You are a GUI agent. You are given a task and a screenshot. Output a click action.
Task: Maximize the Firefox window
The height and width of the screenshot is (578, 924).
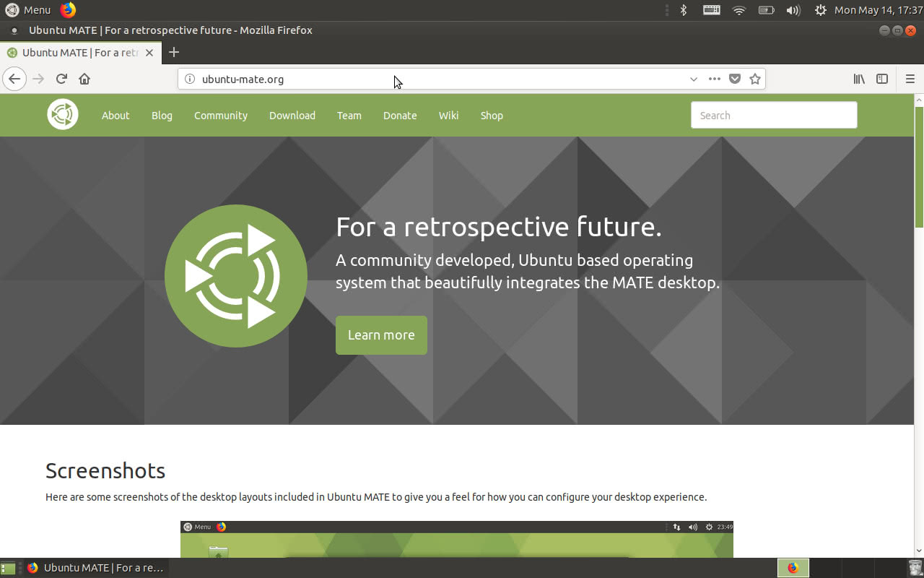(897, 30)
